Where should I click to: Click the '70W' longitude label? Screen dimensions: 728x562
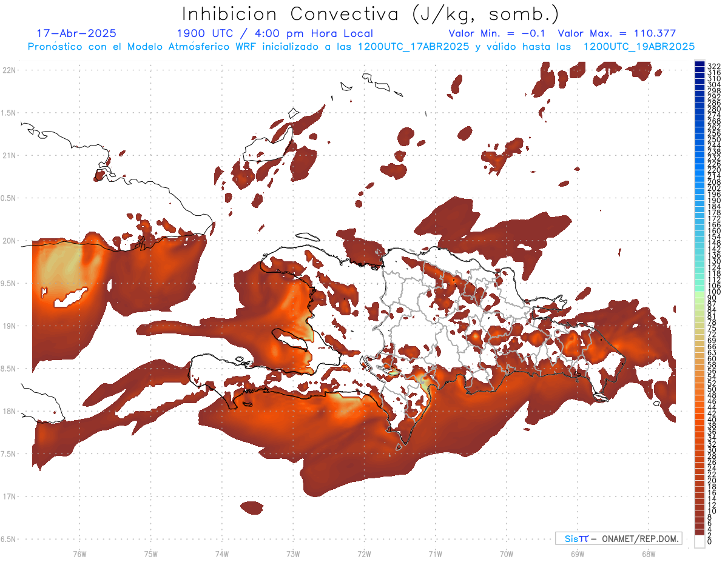506,554
